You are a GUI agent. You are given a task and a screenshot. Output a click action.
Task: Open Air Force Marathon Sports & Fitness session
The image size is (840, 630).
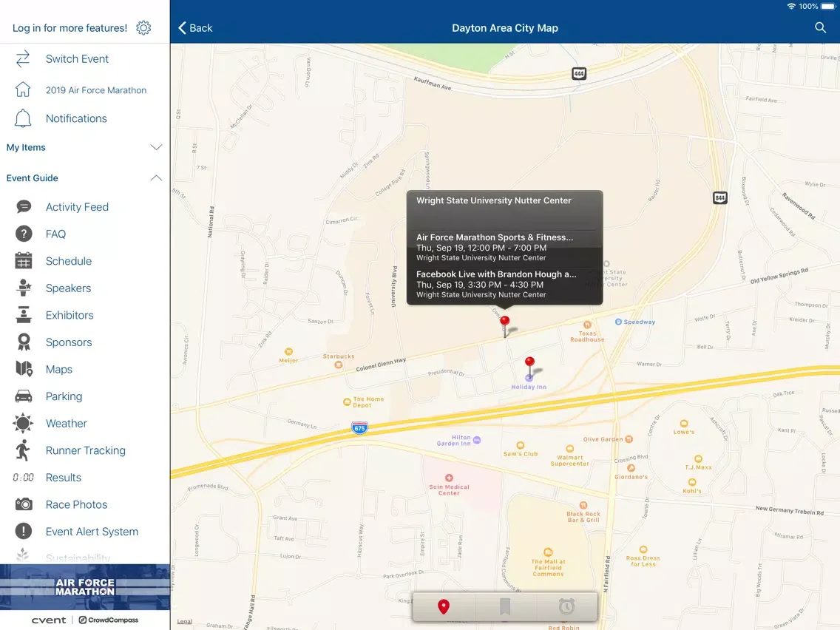pyautogui.click(x=504, y=247)
